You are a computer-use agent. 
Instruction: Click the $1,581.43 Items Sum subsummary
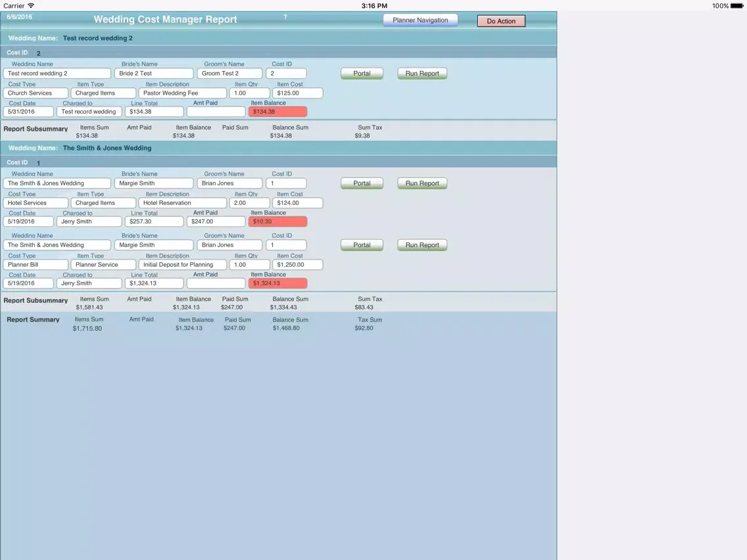pyautogui.click(x=89, y=307)
